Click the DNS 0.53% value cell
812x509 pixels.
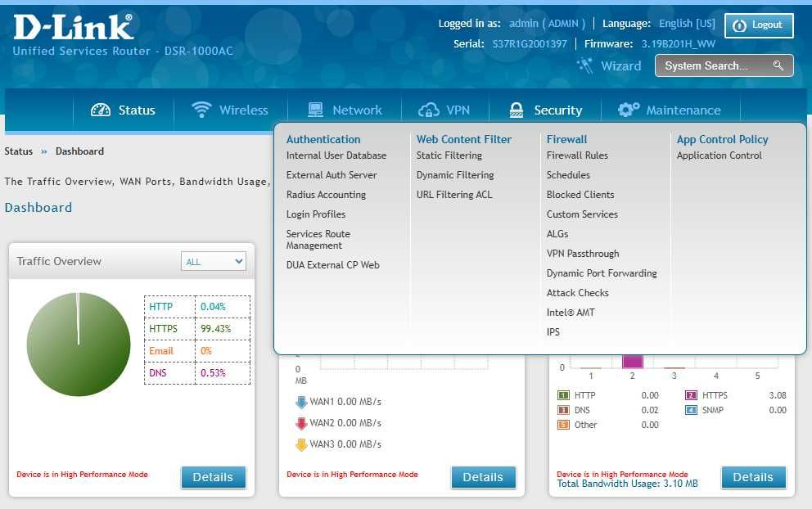[x=223, y=373]
